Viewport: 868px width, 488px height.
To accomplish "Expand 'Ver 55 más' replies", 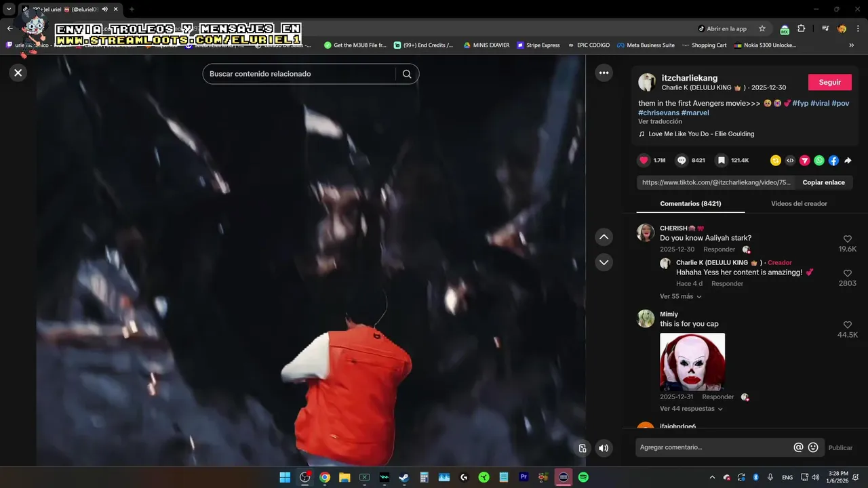I will [x=681, y=296].
